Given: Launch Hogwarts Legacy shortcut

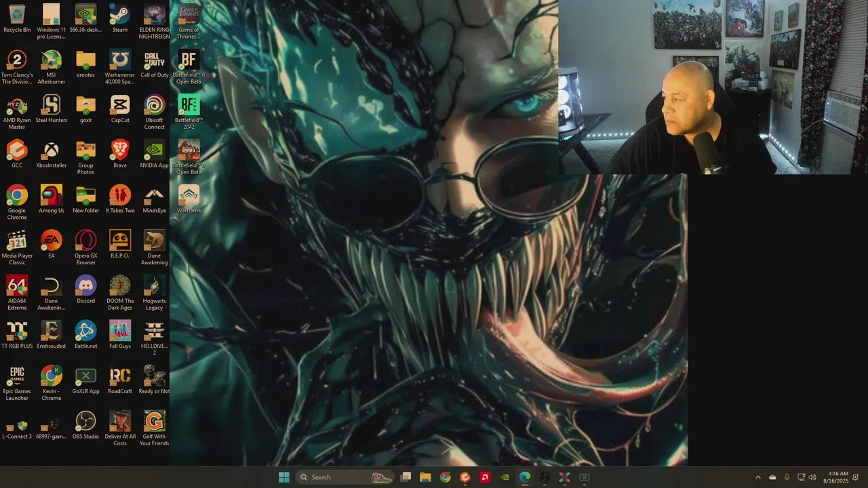Looking at the screenshot, I should 154,293.
